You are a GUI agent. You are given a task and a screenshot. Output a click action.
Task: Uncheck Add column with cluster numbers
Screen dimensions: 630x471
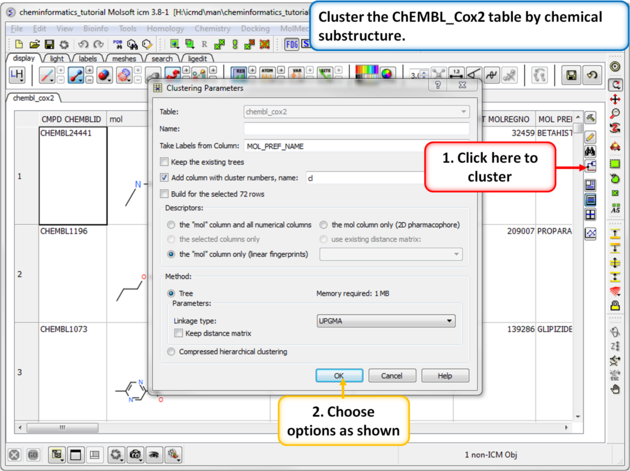165,177
